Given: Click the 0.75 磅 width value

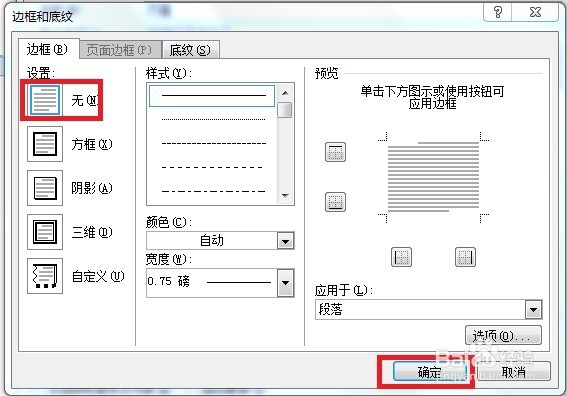Looking at the screenshot, I should pos(169,281).
